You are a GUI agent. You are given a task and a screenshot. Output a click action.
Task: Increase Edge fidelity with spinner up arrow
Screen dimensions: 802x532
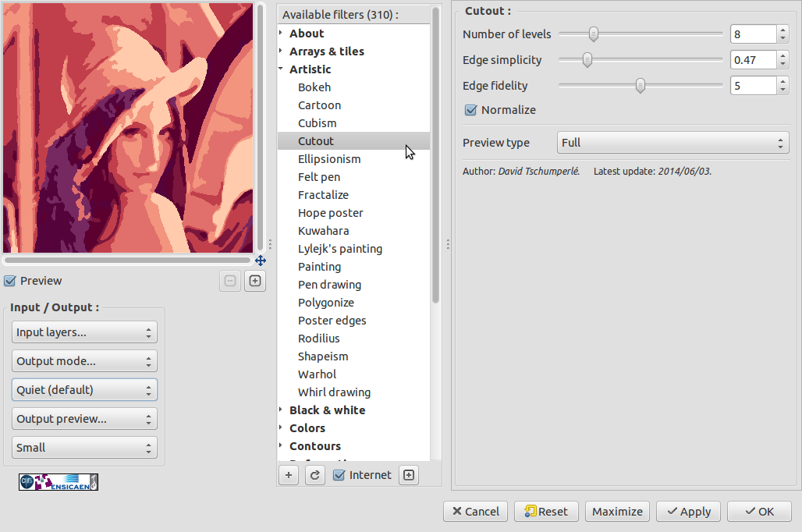[782, 81]
